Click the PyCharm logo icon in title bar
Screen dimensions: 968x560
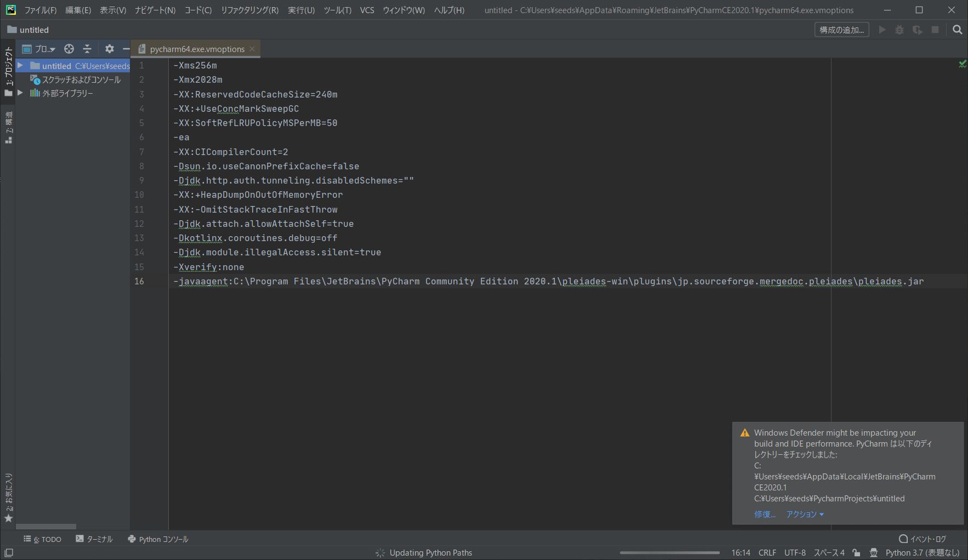click(10, 10)
